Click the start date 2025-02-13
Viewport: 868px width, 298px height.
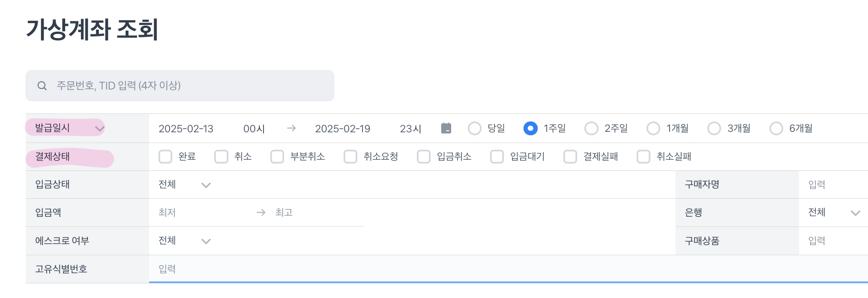coord(186,129)
